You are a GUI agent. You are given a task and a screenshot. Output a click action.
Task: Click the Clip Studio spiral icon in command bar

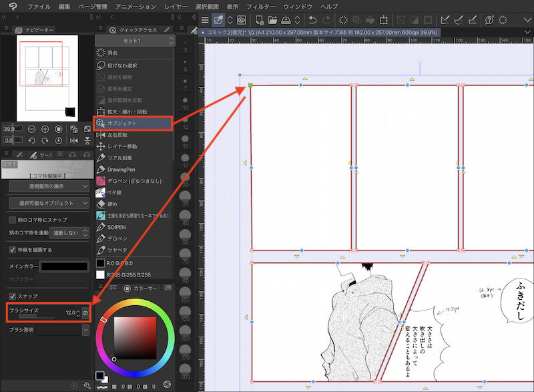[242, 20]
